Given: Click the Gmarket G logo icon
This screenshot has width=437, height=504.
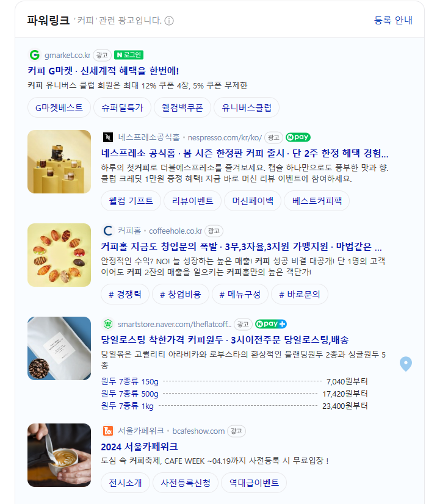Looking at the screenshot, I should 34,55.
